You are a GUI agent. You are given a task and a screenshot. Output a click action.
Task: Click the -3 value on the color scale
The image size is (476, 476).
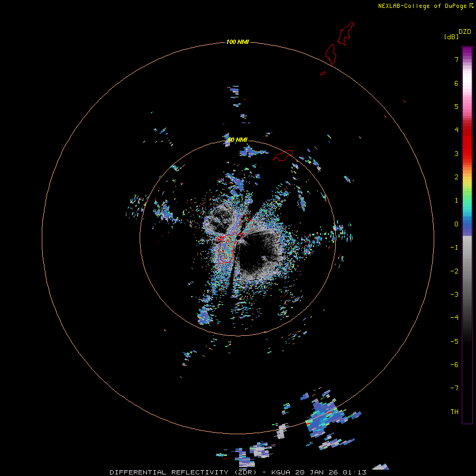454,295
